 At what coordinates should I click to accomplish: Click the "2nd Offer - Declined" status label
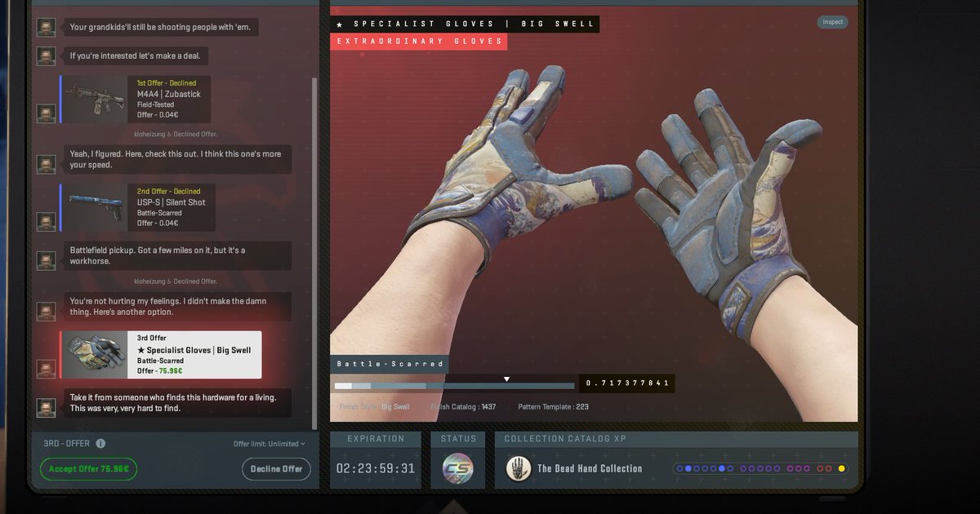[169, 192]
